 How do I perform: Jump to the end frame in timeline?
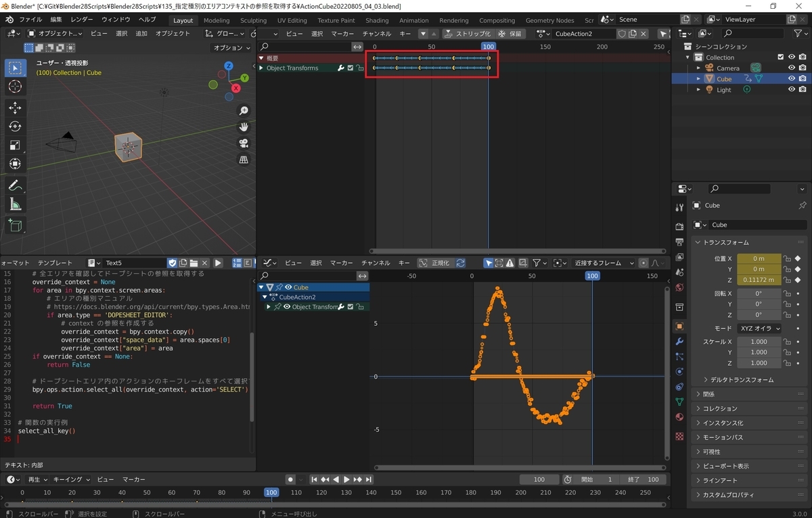[x=369, y=479]
